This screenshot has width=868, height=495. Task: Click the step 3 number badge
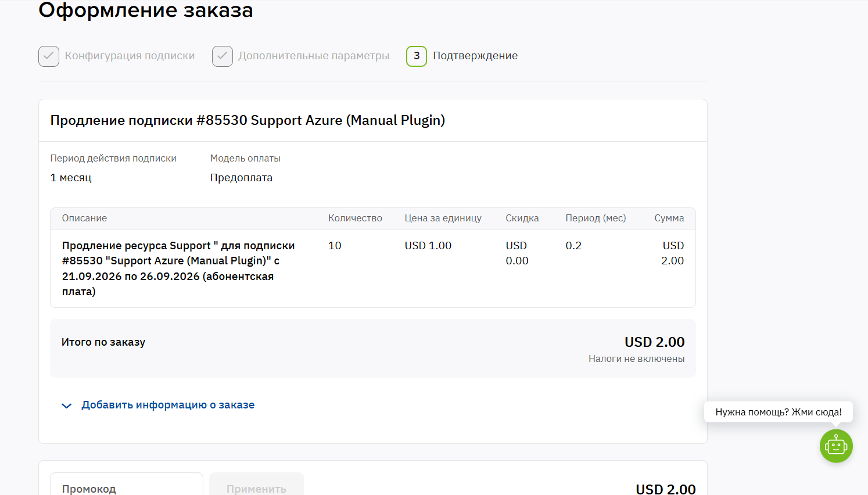(x=417, y=56)
